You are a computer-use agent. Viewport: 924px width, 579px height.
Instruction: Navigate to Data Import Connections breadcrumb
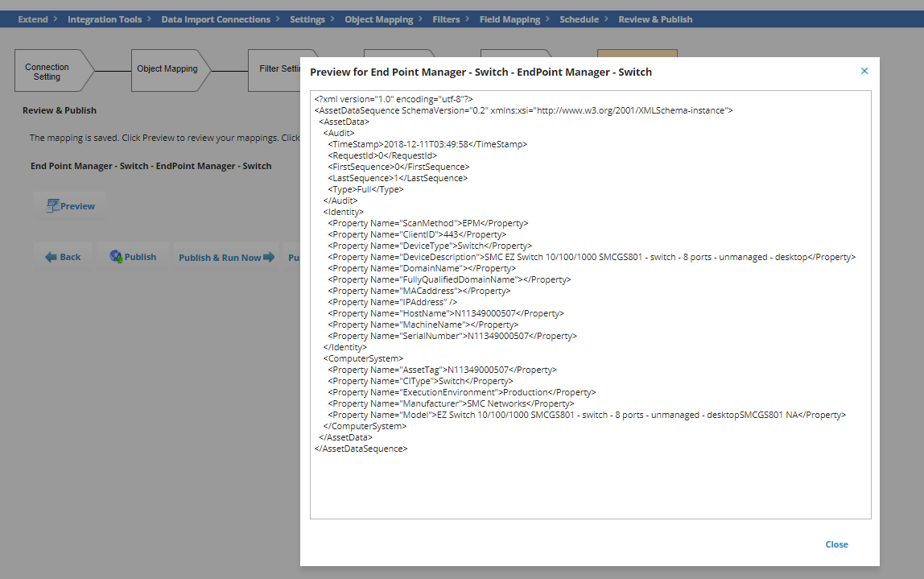click(x=216, y=19)
